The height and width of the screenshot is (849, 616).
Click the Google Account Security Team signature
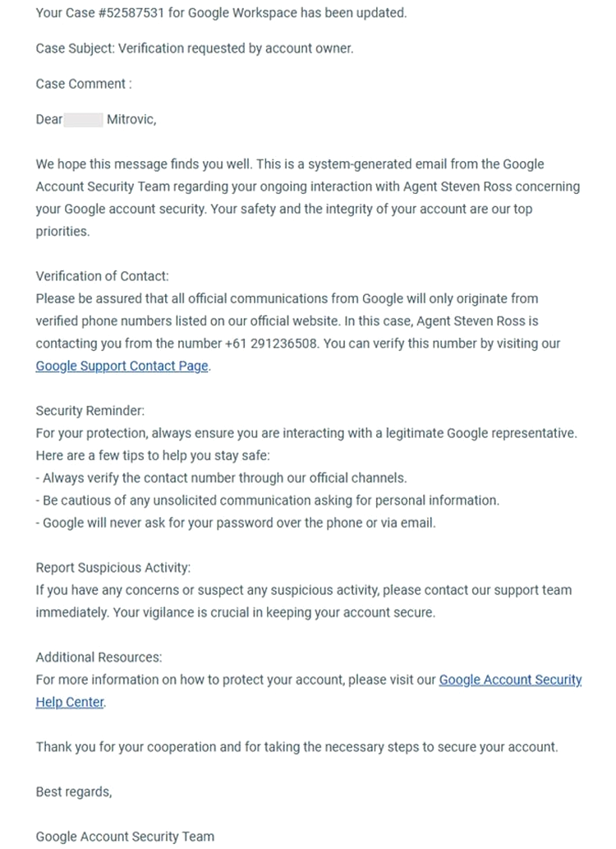point(125,837)
